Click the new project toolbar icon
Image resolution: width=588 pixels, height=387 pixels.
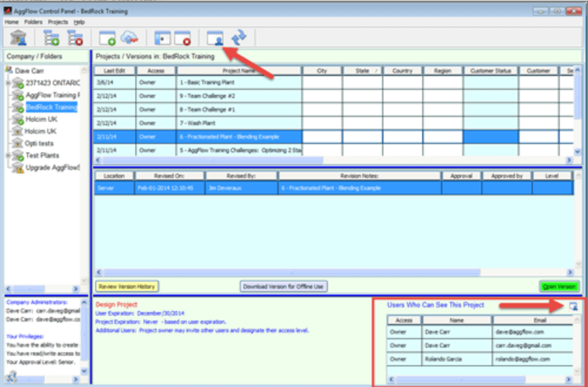coord(107,37)
